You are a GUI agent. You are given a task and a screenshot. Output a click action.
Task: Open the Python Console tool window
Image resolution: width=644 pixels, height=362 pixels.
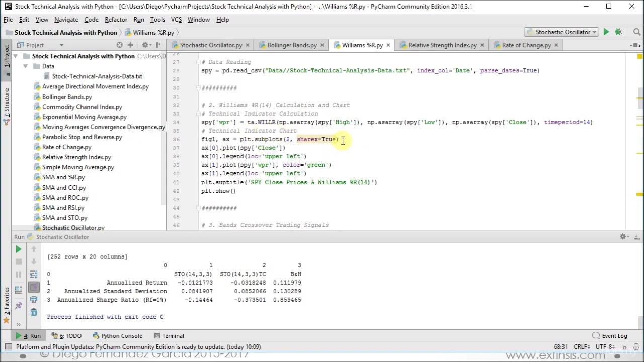(x=117, y=336)
